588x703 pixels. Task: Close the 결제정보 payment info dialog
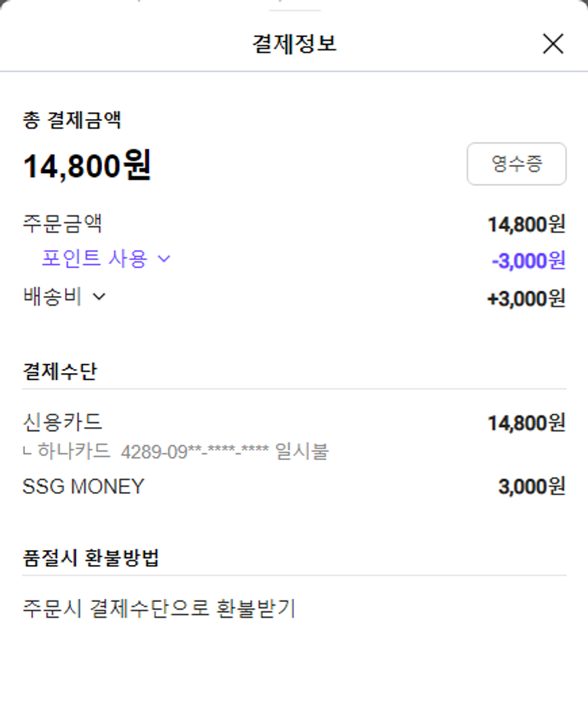(553, 44)
